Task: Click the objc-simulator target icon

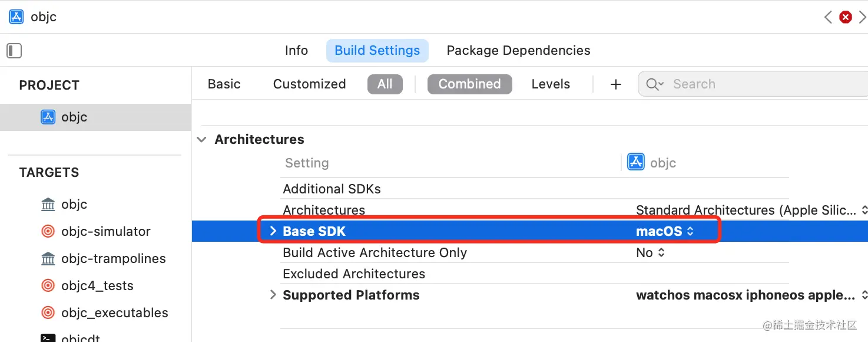Action: pos(48,232)
